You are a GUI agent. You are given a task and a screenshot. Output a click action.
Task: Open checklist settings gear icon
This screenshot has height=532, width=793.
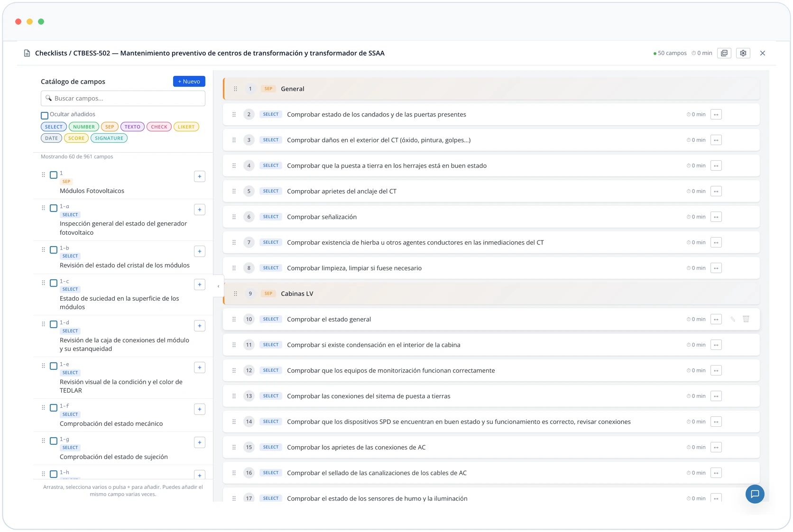[743, 53]
